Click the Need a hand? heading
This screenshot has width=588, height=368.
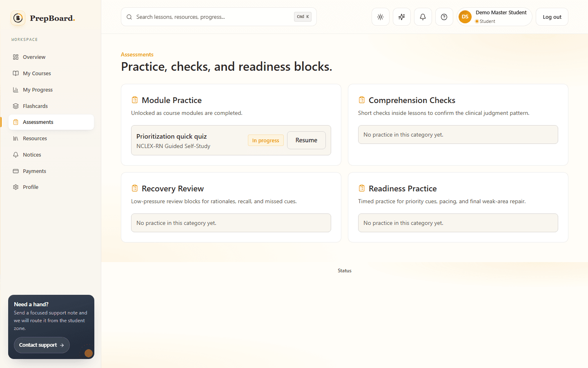click(x=31, y=304)
